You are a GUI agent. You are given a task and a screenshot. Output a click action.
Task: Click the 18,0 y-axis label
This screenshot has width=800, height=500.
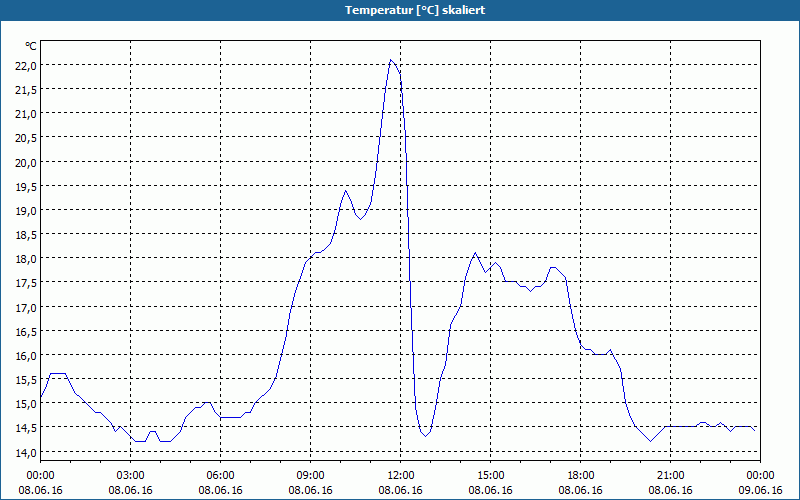(26, 259)
